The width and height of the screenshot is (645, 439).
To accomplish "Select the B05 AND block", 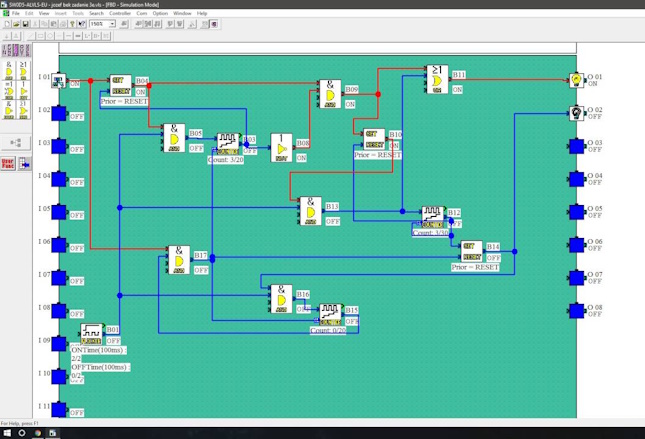I will [x=174, y=138].
